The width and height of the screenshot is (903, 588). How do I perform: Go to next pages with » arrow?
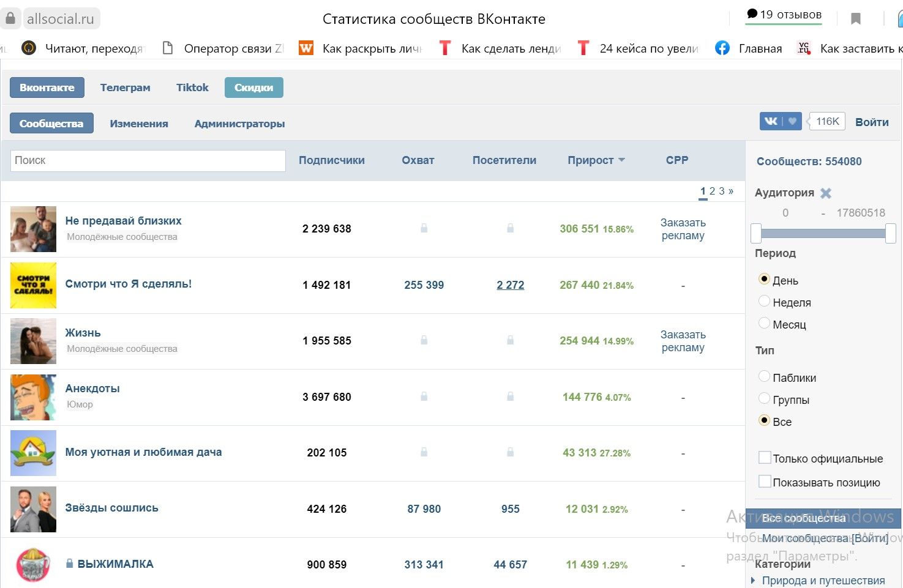731,191
